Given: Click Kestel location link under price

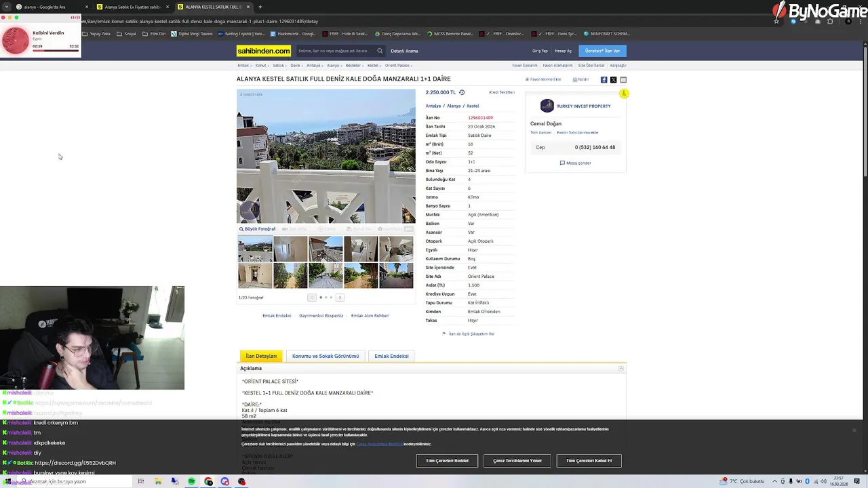Looking at the screenshot, I should 473,106.
